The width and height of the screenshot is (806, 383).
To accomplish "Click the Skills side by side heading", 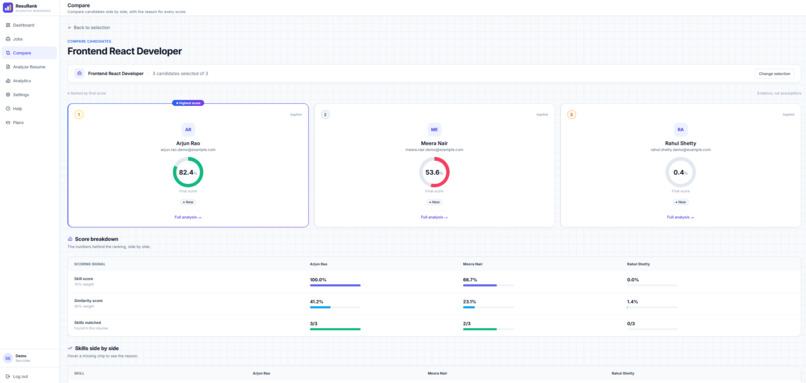I will pos(97,348).
